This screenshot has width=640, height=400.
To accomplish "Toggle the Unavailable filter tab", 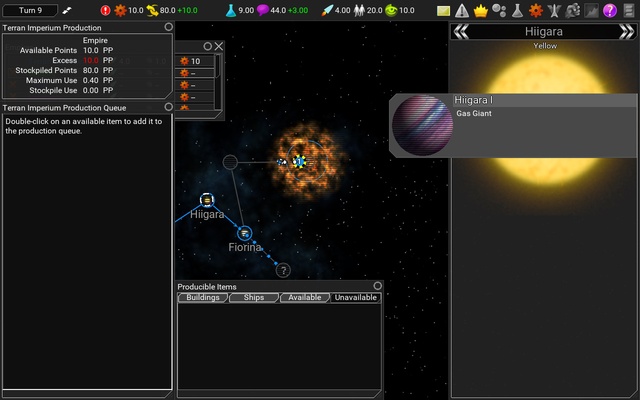I will [356, 298].
